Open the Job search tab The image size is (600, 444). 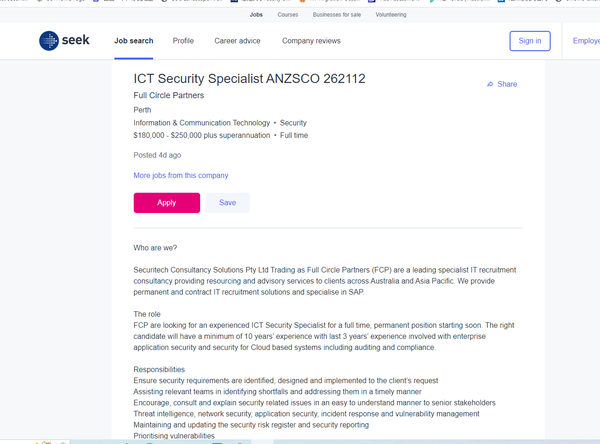click(x=134, y=41)
